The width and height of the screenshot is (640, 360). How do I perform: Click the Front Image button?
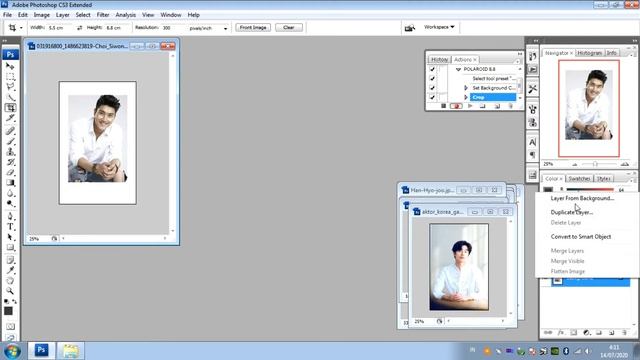coord(253,27)
